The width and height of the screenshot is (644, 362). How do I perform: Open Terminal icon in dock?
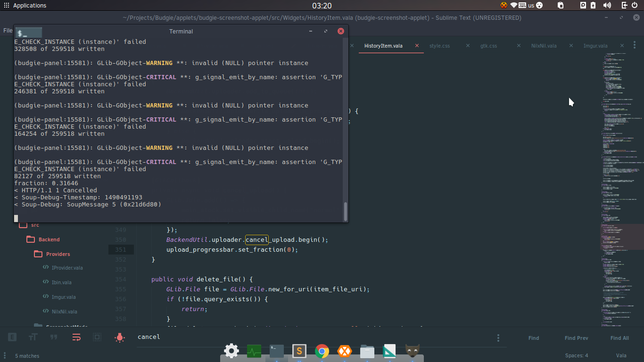(277, 351)
